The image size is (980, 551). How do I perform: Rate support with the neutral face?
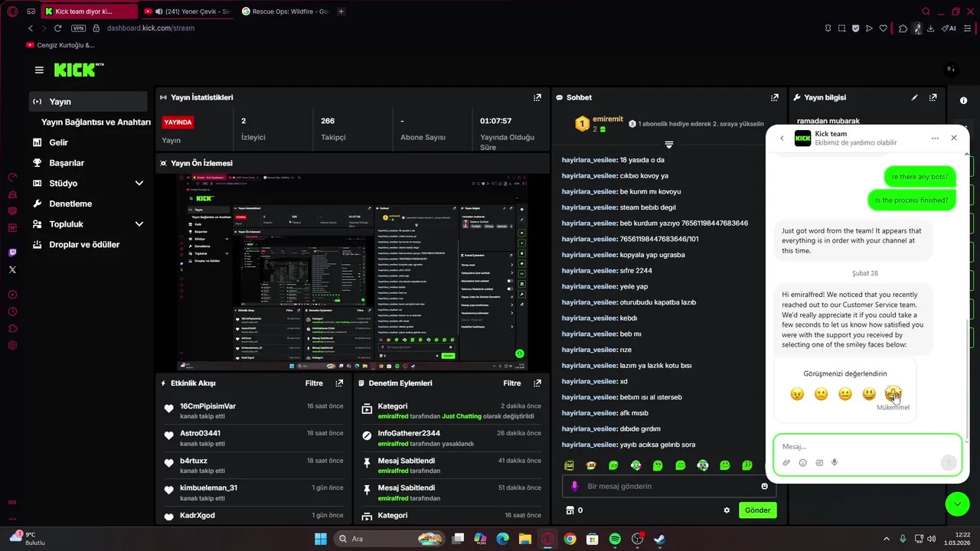[845, 394]
